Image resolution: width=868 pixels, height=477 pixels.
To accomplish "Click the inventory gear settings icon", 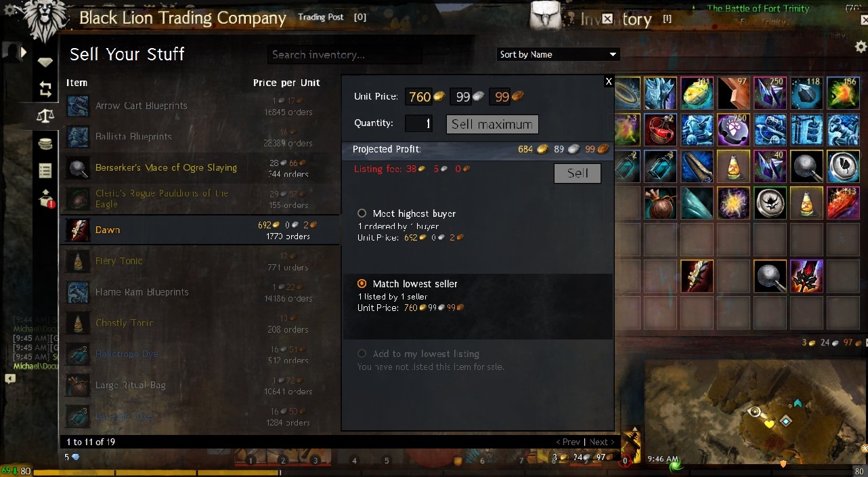I will 861,46.
